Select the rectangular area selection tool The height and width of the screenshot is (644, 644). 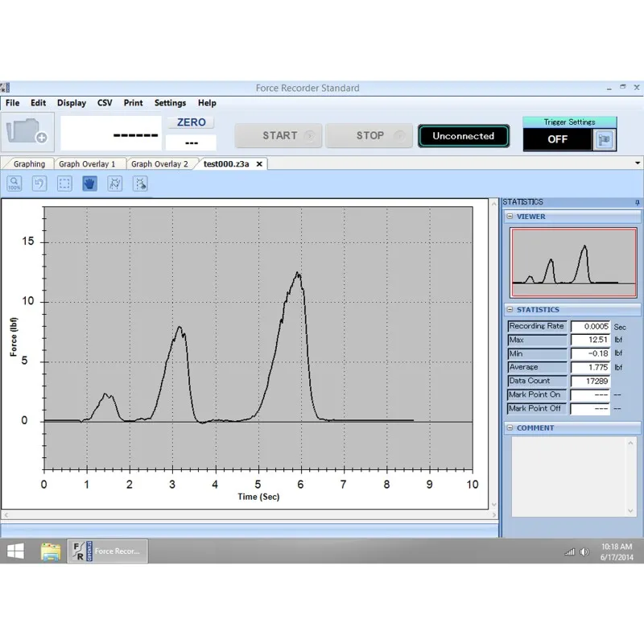pos(64,184)
